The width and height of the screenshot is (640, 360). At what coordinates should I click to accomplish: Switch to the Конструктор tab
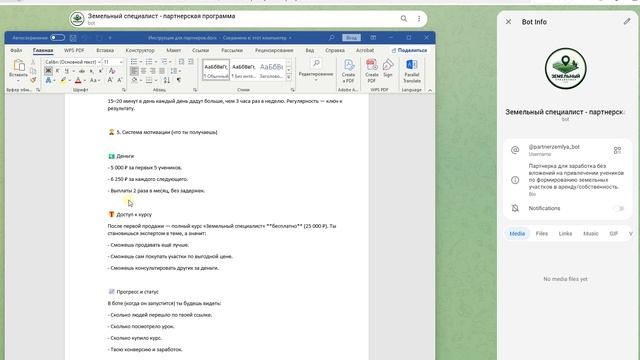click(140, 50)
